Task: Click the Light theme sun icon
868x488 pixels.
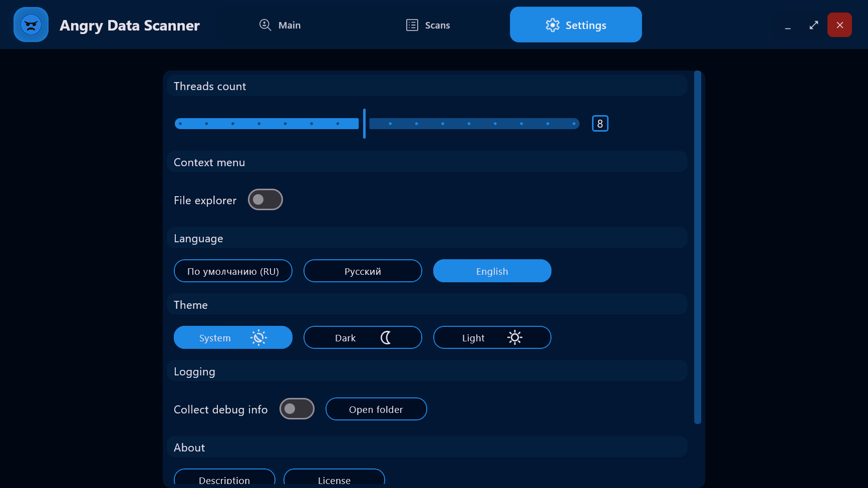Action: click(x=514, y=338)
